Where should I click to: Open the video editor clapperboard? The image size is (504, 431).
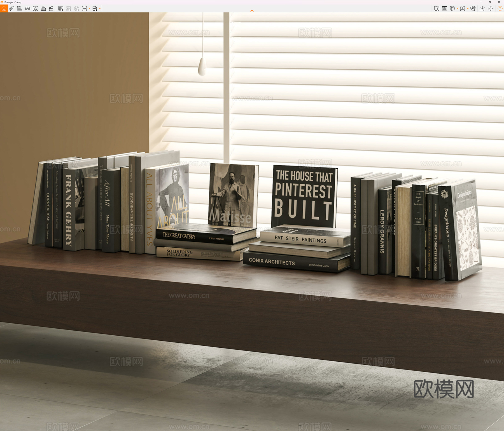tap(51, 9)
